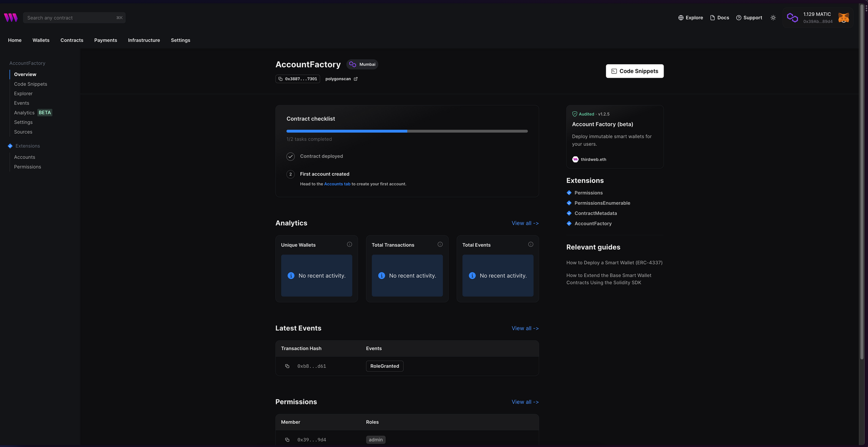Click the info icon on the Unique Wallets card
868x447 pixels.
[349, 244]
